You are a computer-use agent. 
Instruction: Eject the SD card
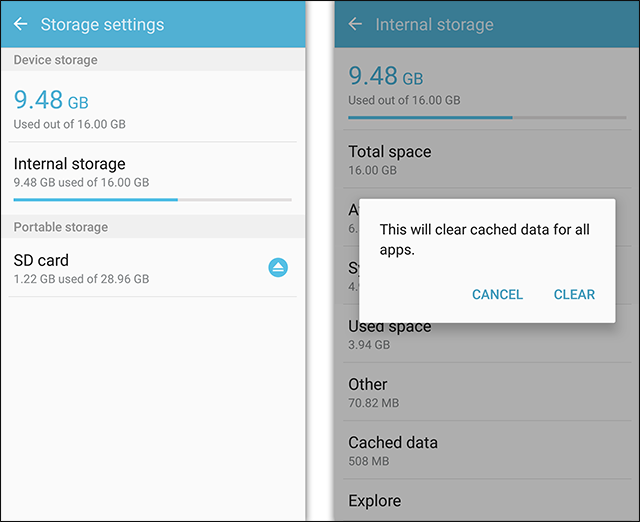pos(278,267)
